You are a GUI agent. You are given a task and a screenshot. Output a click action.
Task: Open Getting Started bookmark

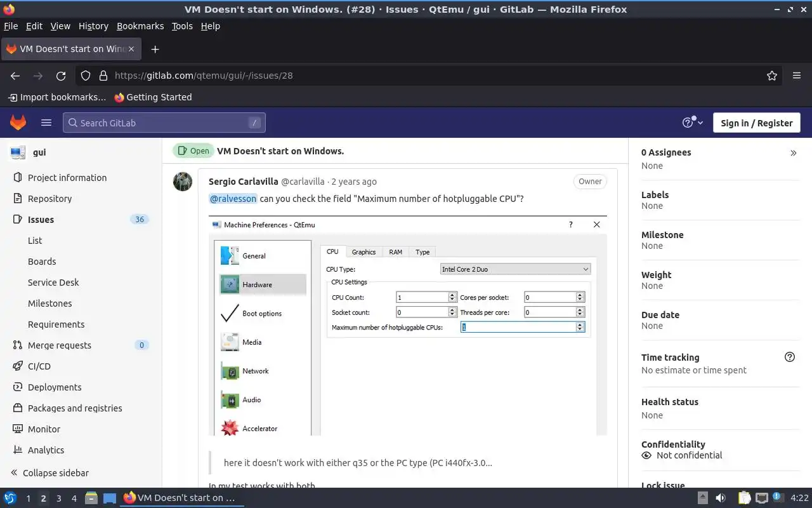pos(153,97)
